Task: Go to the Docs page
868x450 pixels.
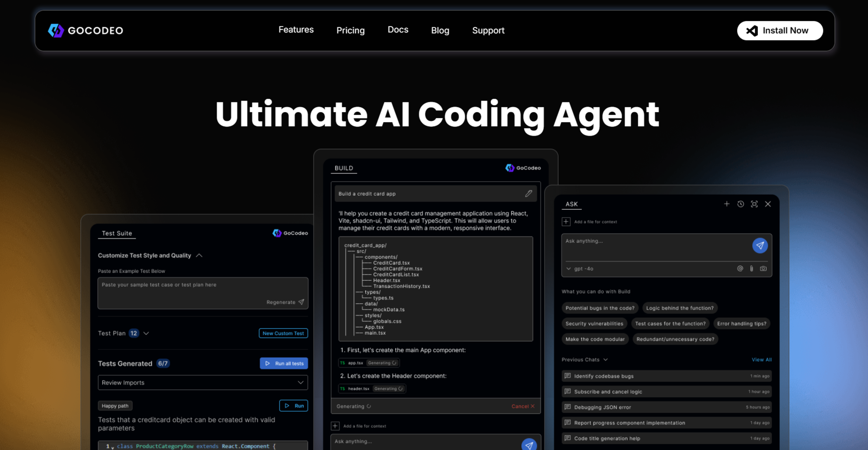Action: click(398, 30)
